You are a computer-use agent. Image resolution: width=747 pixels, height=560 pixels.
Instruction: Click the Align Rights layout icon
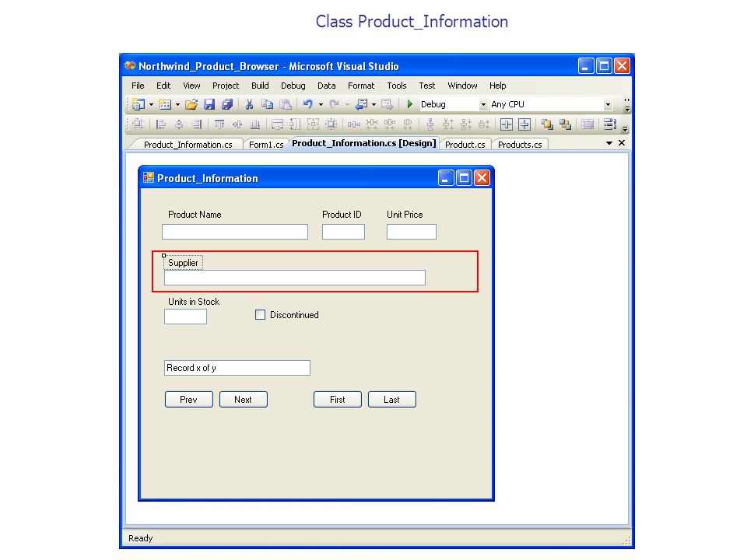[x=197, y=124]
